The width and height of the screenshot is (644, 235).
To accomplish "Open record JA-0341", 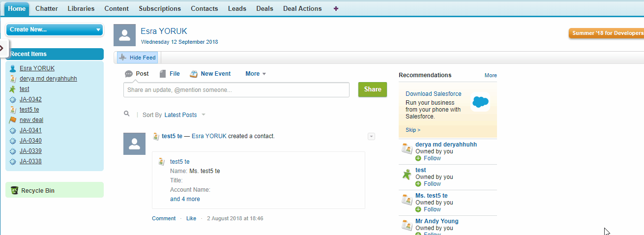I will 30,130.
